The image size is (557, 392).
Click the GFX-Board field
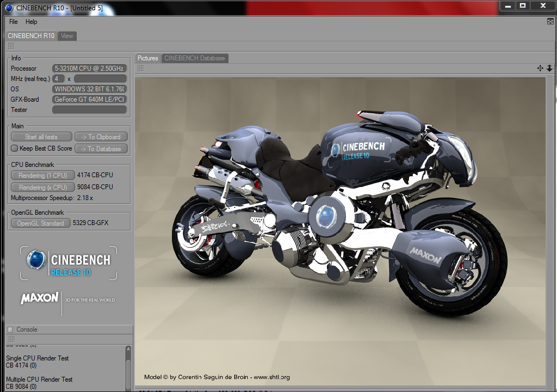[x=90, y=99]
